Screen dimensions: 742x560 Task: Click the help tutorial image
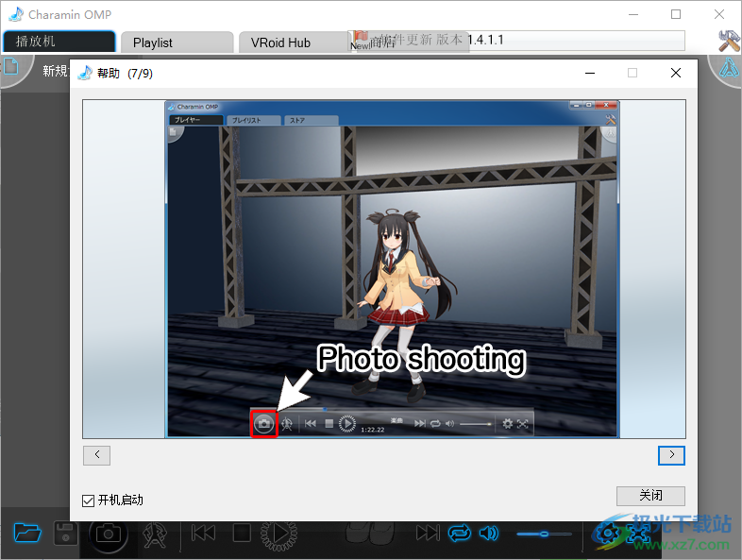coord(384,269)
